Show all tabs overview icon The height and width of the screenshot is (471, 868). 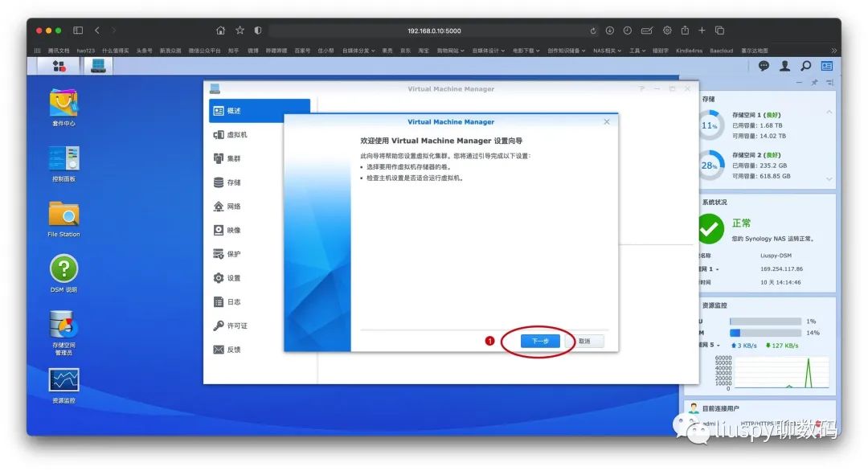(719, 31)
